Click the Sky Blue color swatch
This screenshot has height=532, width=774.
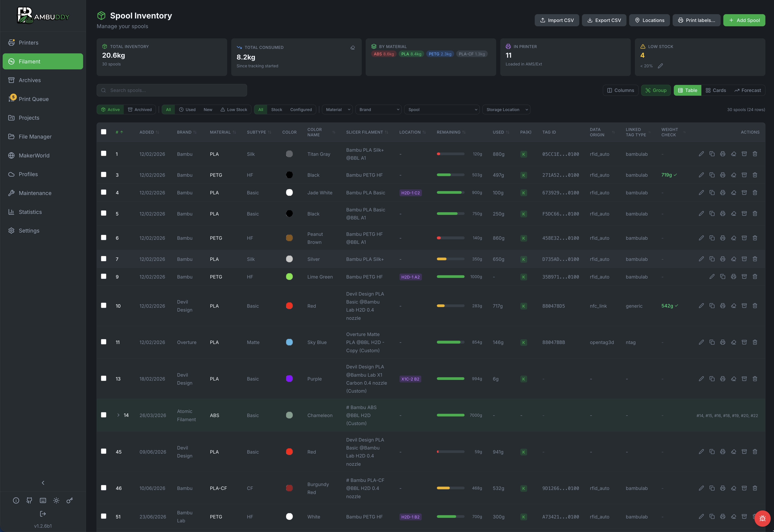point(289,342)
